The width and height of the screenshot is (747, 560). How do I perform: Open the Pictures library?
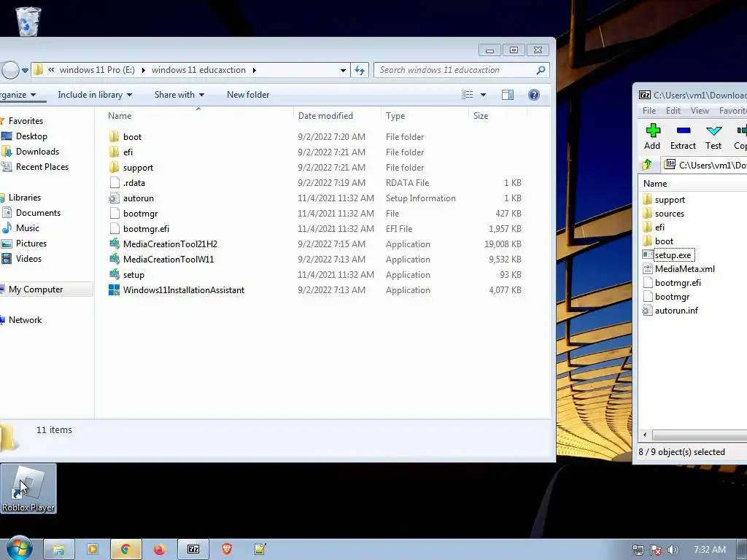tap(31, 244)
